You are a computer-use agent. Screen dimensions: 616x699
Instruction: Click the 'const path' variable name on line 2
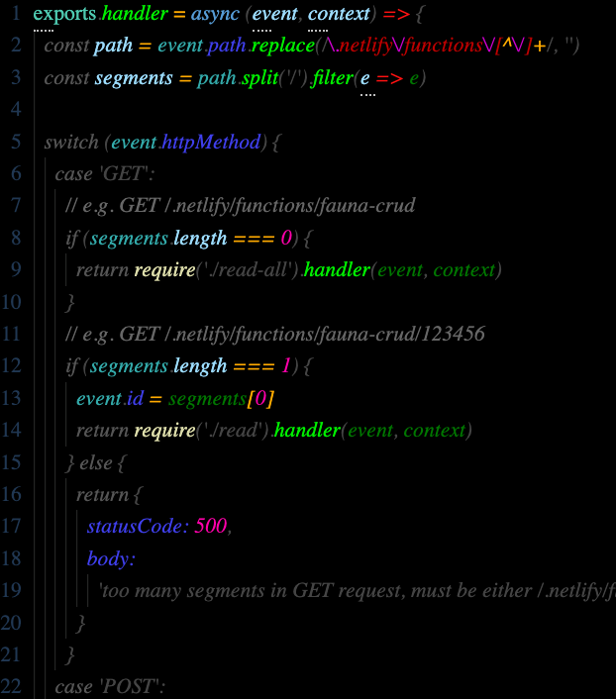[113, 47]
